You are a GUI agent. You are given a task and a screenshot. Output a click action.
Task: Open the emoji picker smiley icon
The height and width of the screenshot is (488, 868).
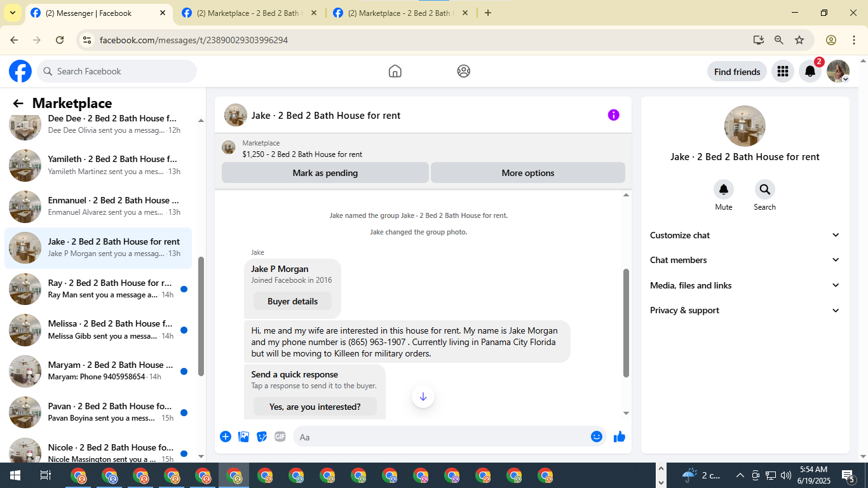[597, 437]
